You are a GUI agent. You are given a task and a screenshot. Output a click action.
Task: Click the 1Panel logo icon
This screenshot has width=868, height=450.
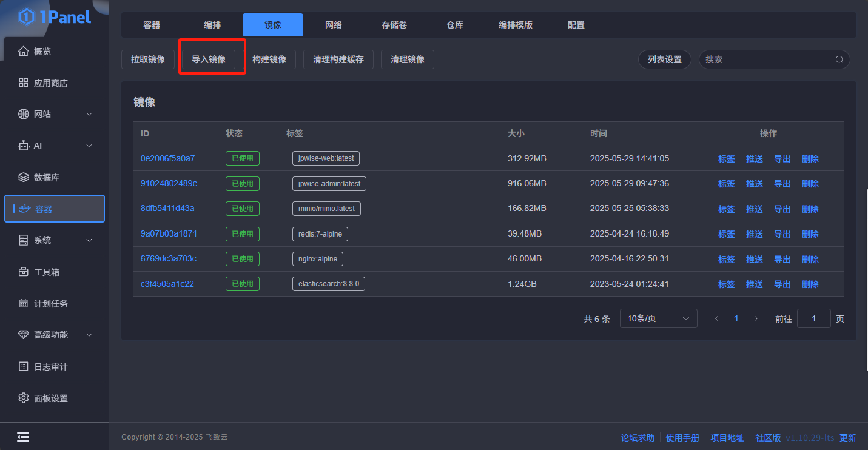[x=27, y=17]
